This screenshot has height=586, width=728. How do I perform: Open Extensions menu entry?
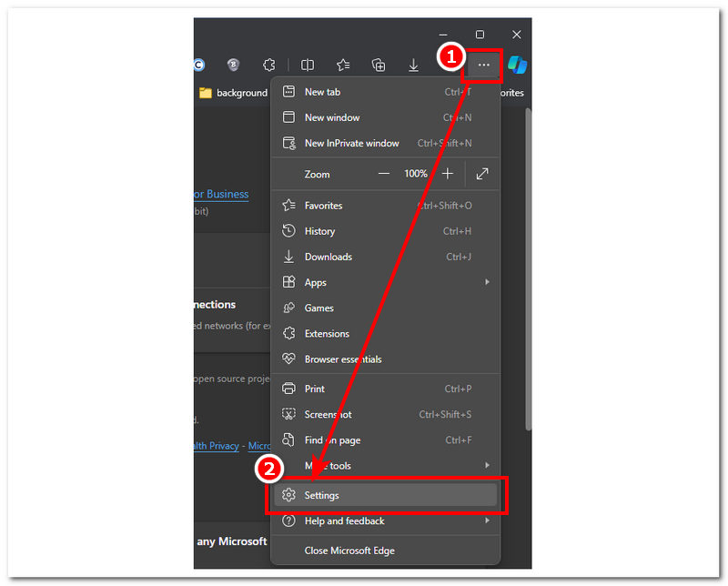point(385,333)
